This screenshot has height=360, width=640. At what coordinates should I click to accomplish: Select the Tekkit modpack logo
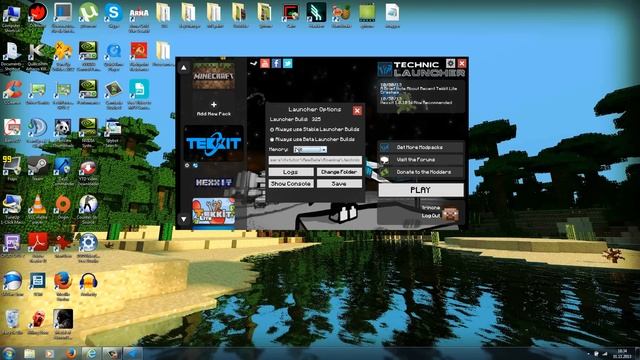(x=213, y=143)
